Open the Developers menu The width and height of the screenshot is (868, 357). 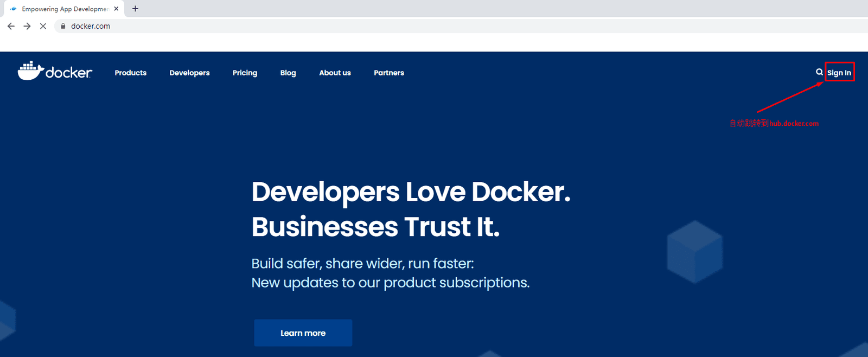(x=189, y=73)
